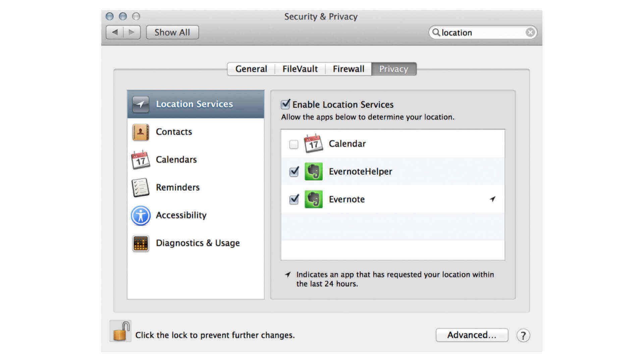This screenshot has width=644, height=362.
Task: Clear the location search field
Action: click(x=530, y=32)
